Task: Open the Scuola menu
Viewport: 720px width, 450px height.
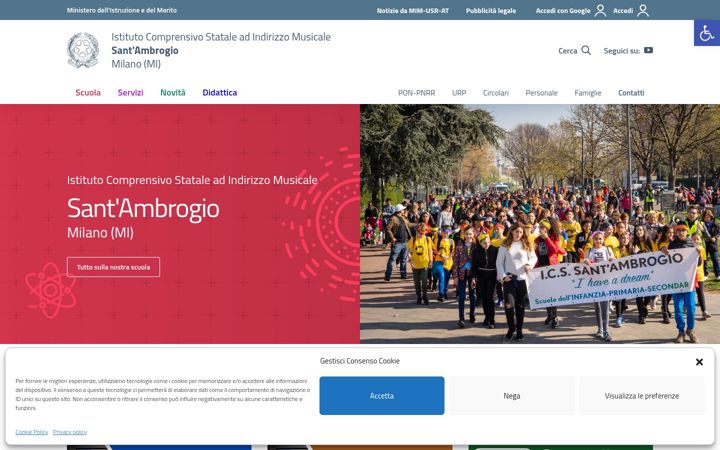Action: tap(88, 93)
